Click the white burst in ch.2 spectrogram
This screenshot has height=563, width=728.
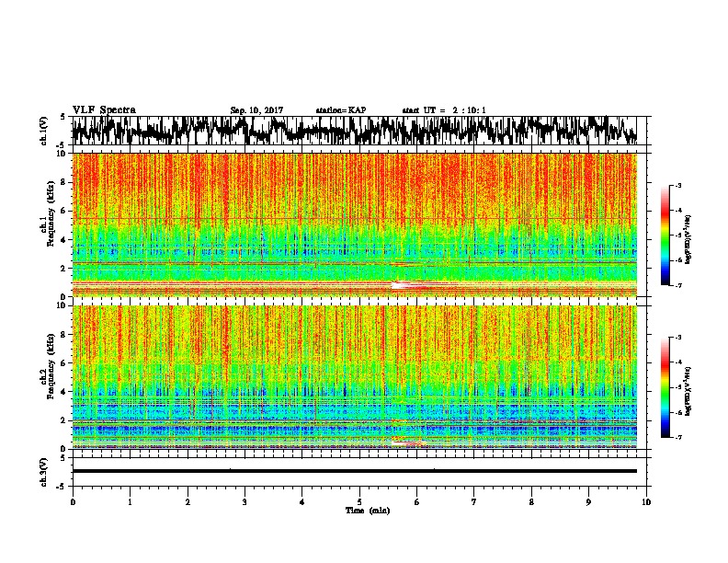(406, 443)
